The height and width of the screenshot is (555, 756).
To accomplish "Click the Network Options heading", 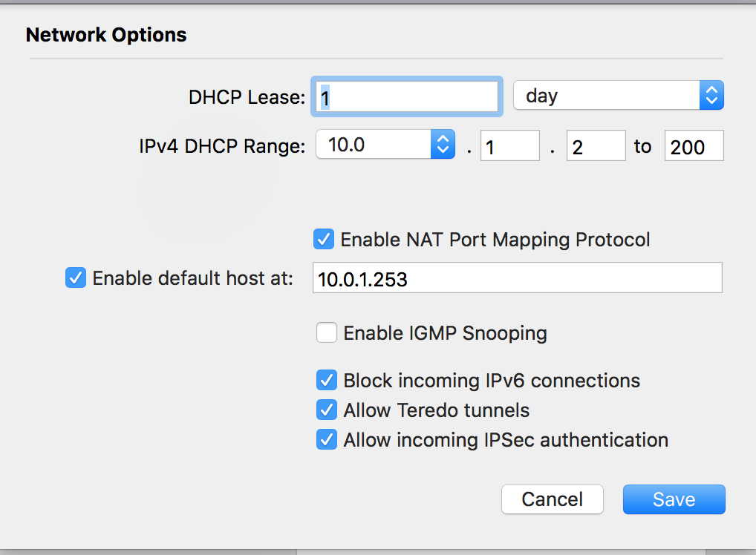I will point(106,35).
